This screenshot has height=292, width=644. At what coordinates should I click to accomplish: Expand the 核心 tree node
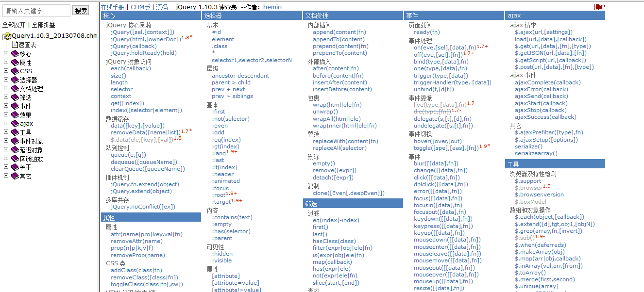pyautogui.click(x=6, y=54)
